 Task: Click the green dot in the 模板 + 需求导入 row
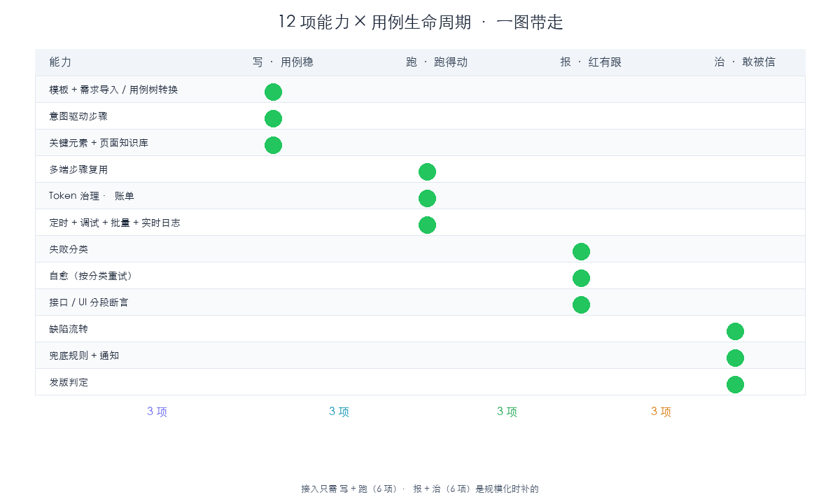273,92
